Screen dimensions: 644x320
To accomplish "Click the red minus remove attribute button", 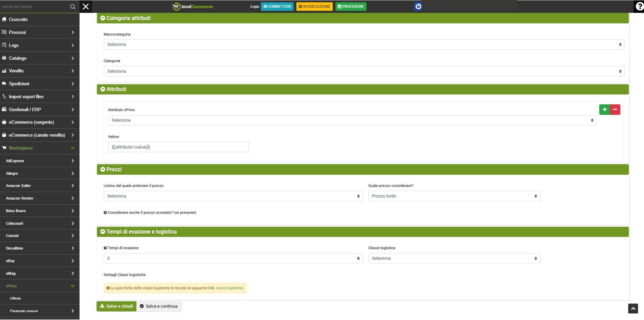I will [x=615, y=110].
